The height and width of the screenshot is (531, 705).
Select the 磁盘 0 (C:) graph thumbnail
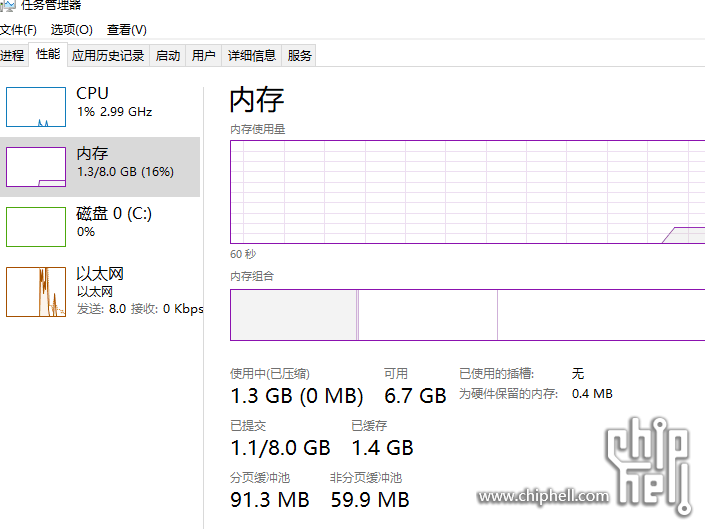click(36, 227)
